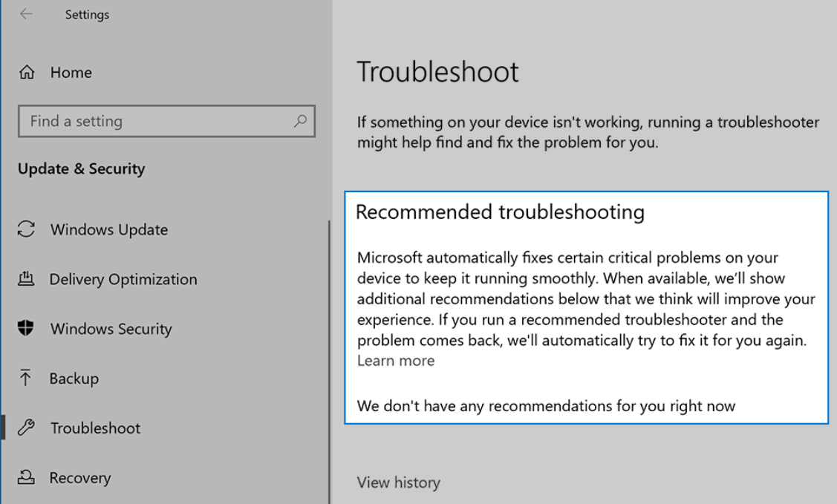
Task: Click the Troubleshoot sidebar entry label
Action: click(x=95, y=428)
